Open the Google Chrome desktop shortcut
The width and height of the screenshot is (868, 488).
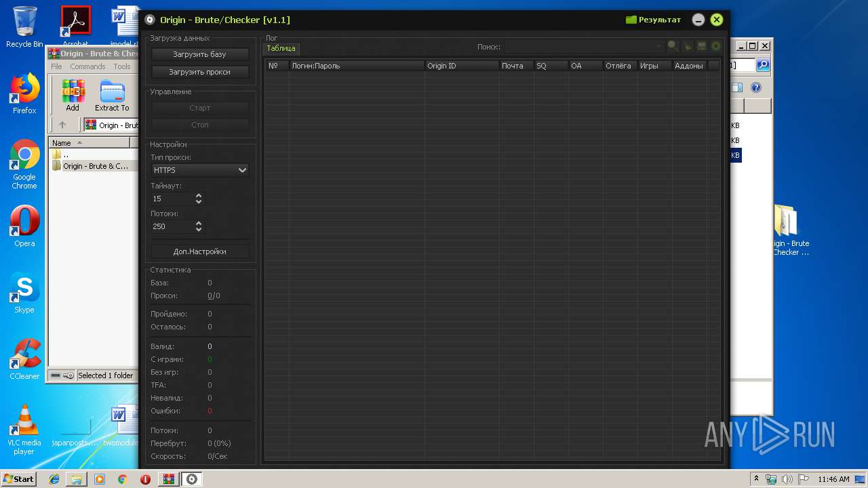coord(24,165)
